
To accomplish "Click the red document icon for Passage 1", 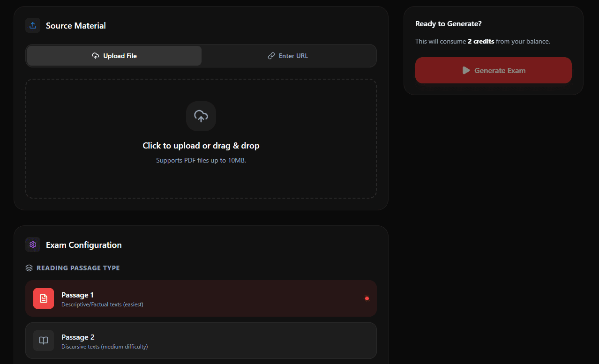I will point(44,298).
